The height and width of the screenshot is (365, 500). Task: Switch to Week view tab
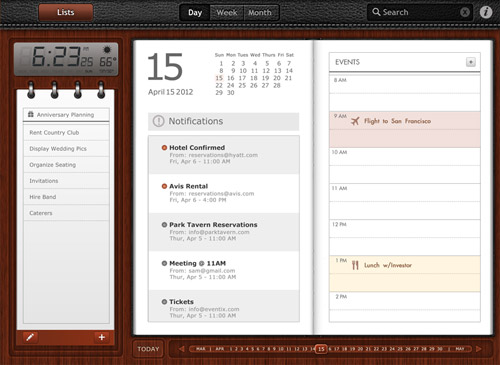pyautogui.click(x=227, y=13)
